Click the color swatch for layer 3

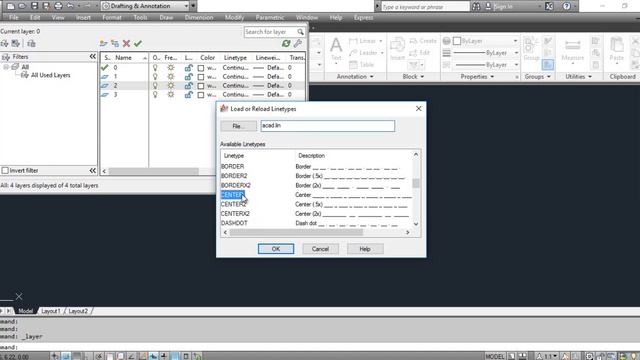click(201, 95)
